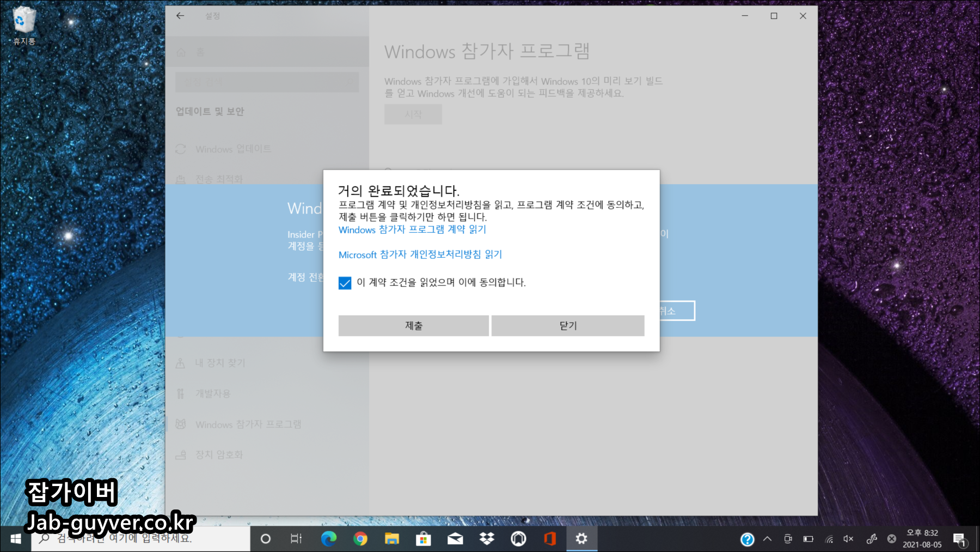
Task: Click the Get Help question mark tray icon
Action: [x=748, y=539]
